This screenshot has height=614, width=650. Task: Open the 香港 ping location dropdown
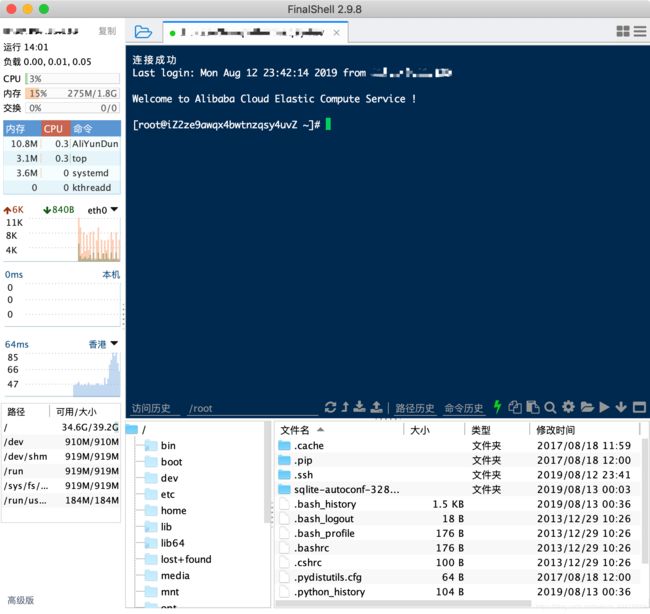[x=103, y=344]
